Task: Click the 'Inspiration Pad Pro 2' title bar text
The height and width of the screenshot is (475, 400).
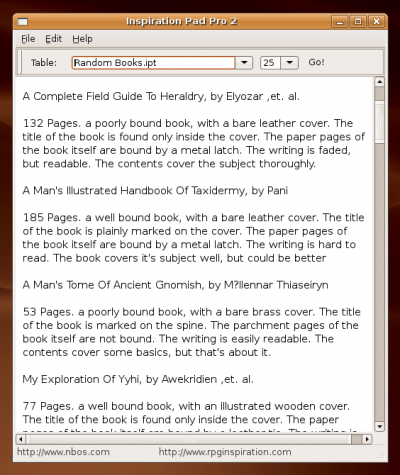Action: [x=182, y=21]
